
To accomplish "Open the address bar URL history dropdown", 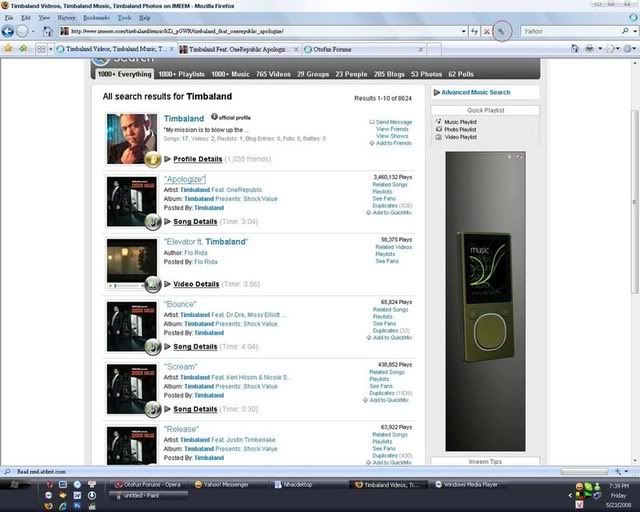I will tap(464, 31).
